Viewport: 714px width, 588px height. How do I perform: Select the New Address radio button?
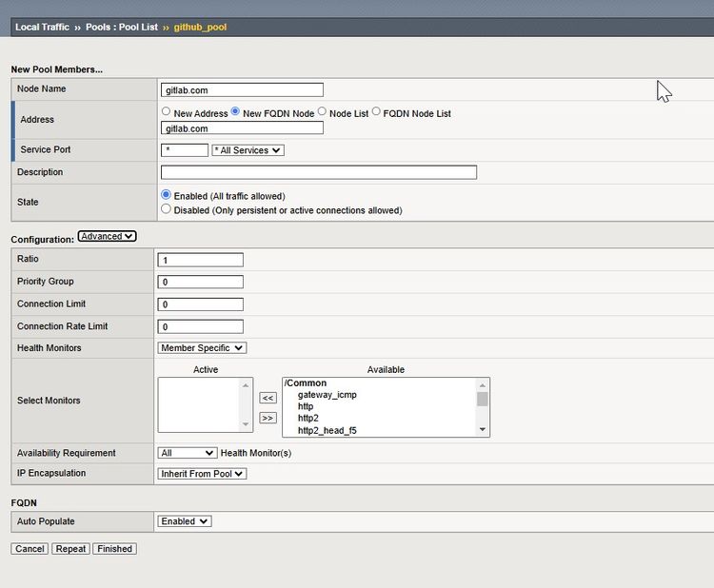click(167, 112)
